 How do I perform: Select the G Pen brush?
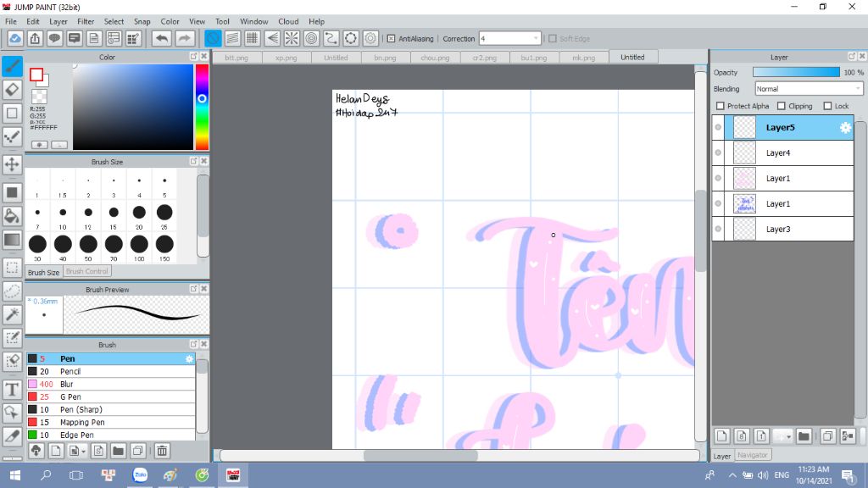(110, 396)
